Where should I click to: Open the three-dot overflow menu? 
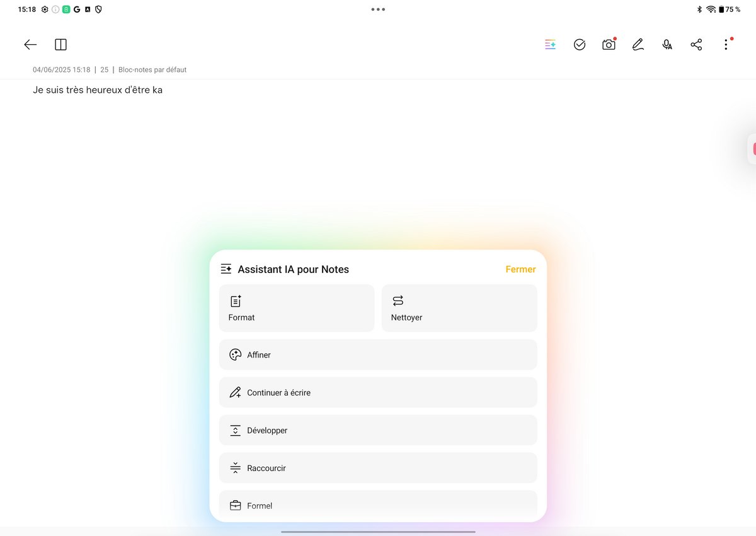[726, 45]
